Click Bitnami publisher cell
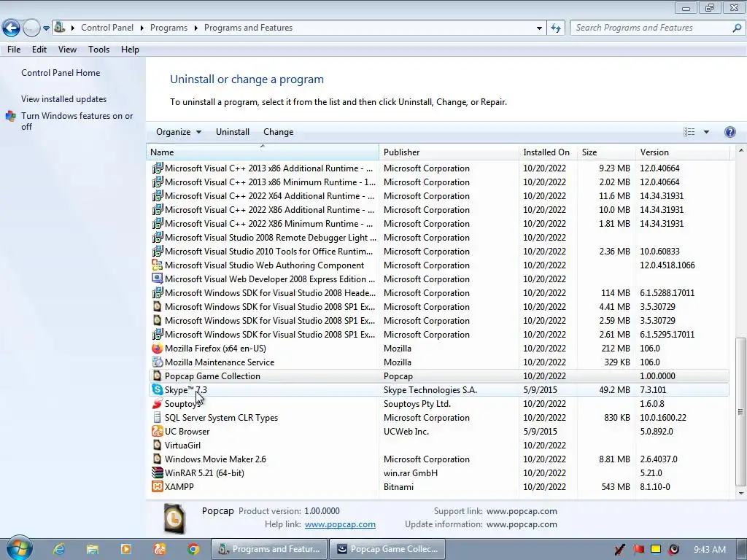The height and width of the screenshot is (560, 747). [398, 486]
